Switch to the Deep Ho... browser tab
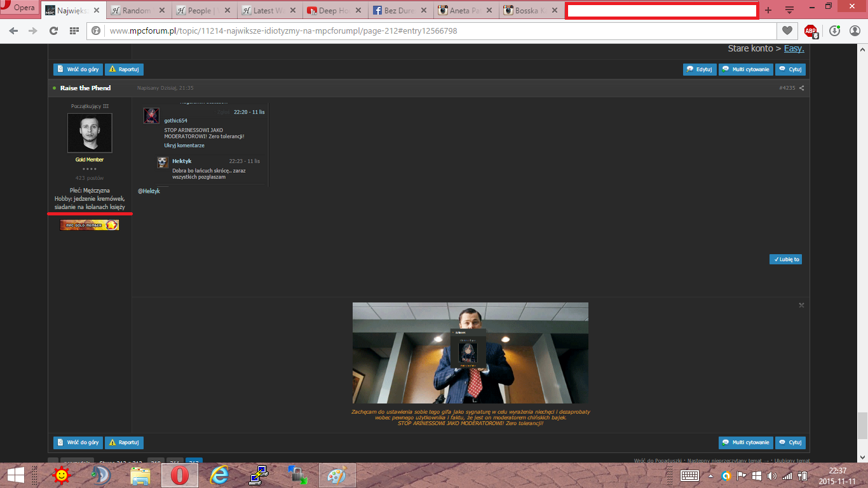The height and width of the screenshot is (488, 868). [x=335, y=11]
